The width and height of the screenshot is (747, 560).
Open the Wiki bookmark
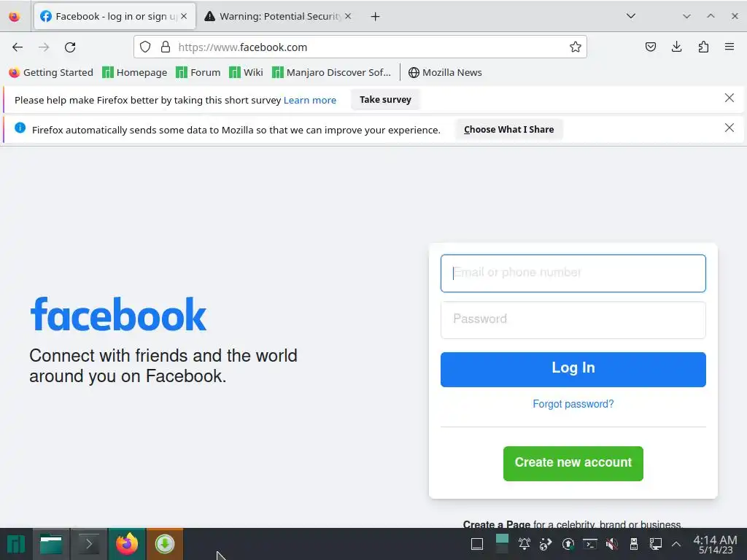point(246,72)
